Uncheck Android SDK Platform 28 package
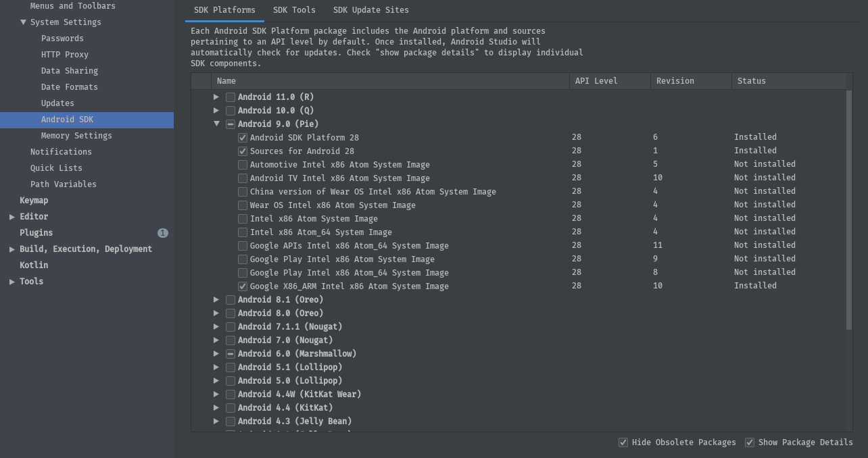 [x=243, y=138]
